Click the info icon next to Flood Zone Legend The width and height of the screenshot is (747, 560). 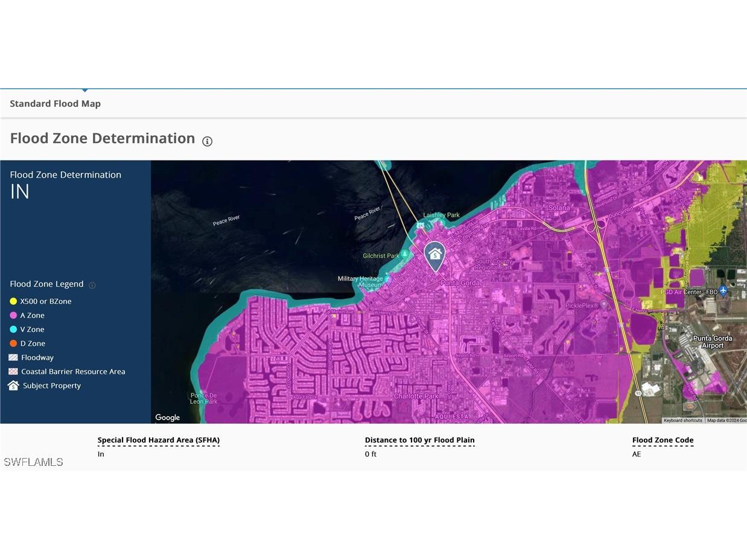point(92,285)
